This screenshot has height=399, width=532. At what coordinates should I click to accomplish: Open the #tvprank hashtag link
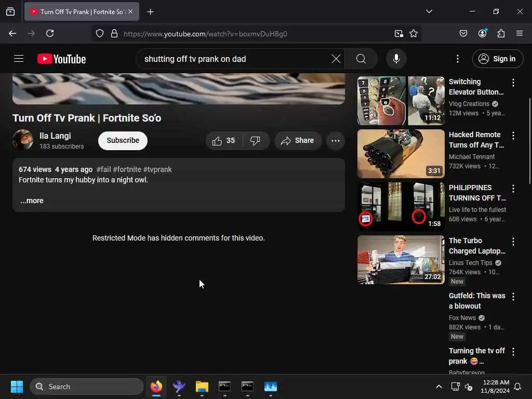pos(157,169)
